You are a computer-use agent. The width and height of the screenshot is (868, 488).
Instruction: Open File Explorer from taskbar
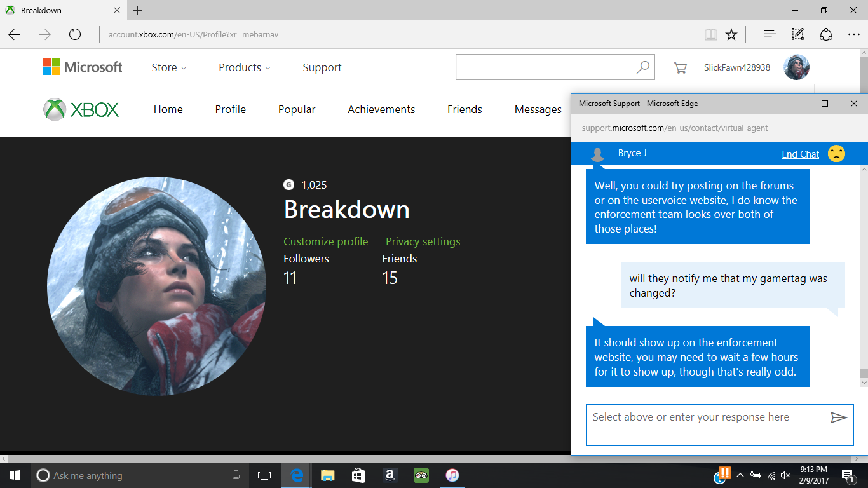327,475
